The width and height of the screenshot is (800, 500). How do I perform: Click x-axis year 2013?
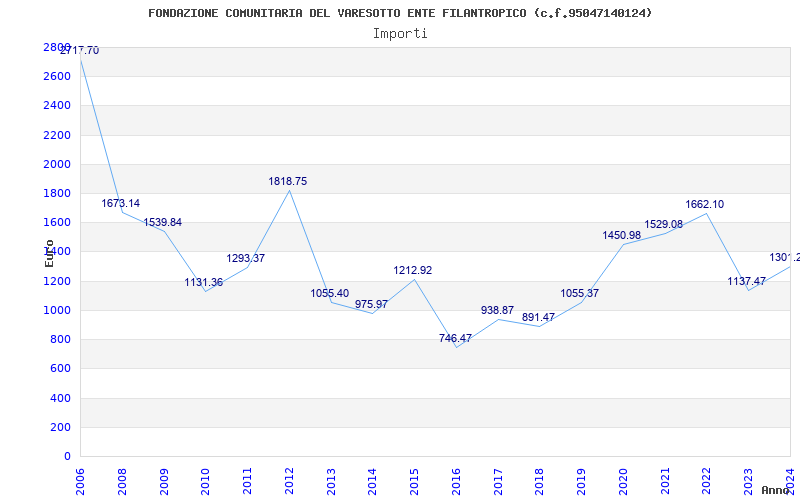331,482
